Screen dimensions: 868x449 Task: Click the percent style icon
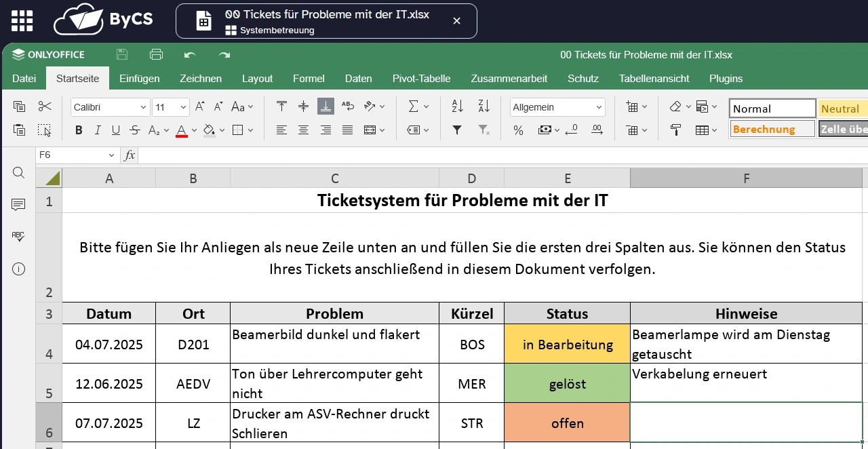[518, 130]
